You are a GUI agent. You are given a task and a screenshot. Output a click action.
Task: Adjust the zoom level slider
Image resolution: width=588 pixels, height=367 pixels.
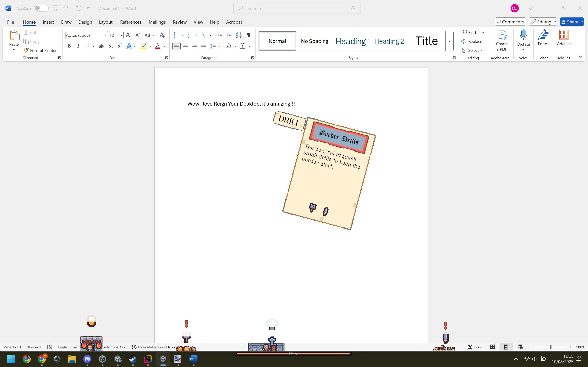pos(550,347)
